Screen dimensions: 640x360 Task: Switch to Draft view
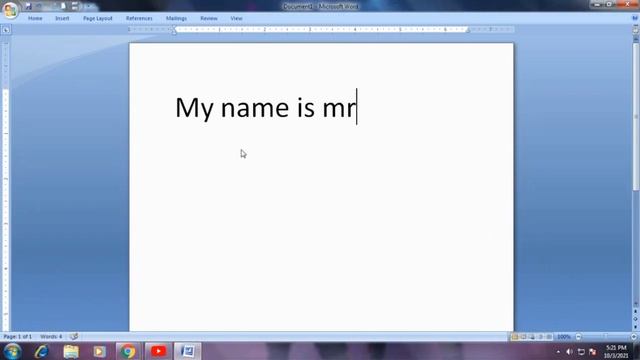pyautogui.click(x=549, y=337)
